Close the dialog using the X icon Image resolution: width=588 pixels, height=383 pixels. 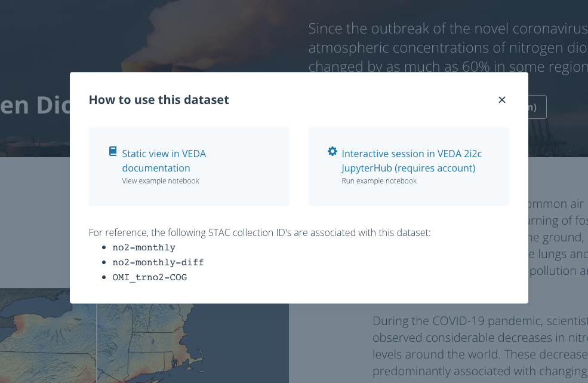pos(501,100)
